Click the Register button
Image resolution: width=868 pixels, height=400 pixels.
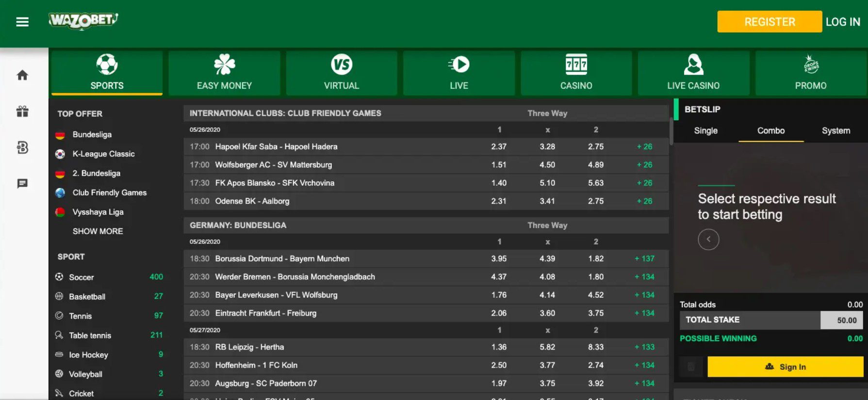770,22
